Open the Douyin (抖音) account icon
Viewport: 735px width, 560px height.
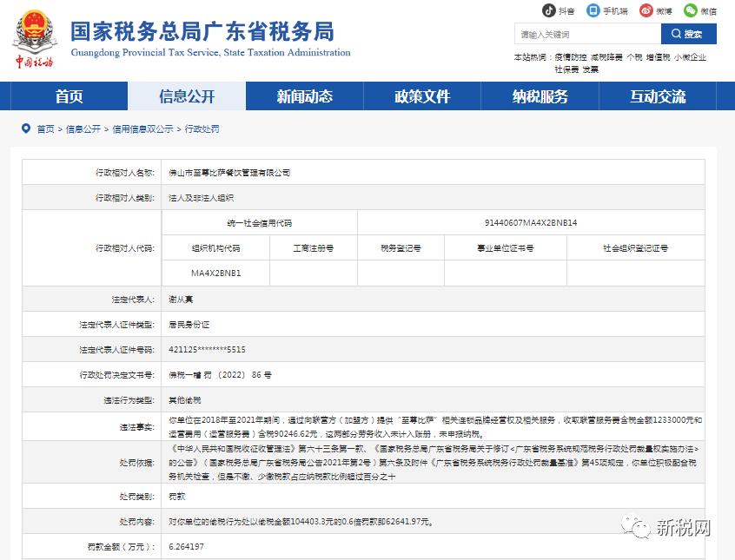[x=550, y=11]
